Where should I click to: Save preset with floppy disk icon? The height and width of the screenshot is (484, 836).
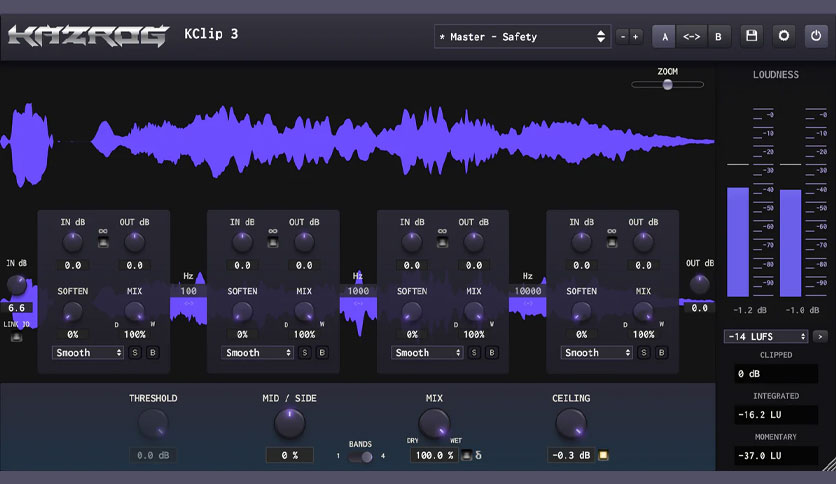point(752,36)
